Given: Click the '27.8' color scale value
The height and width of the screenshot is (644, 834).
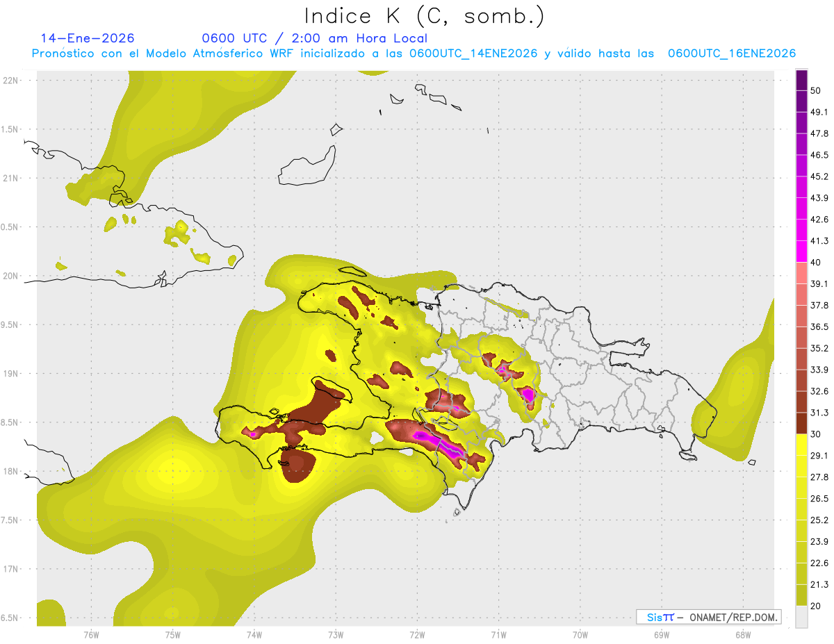Looking at the screenshot, I should point(819,477).
